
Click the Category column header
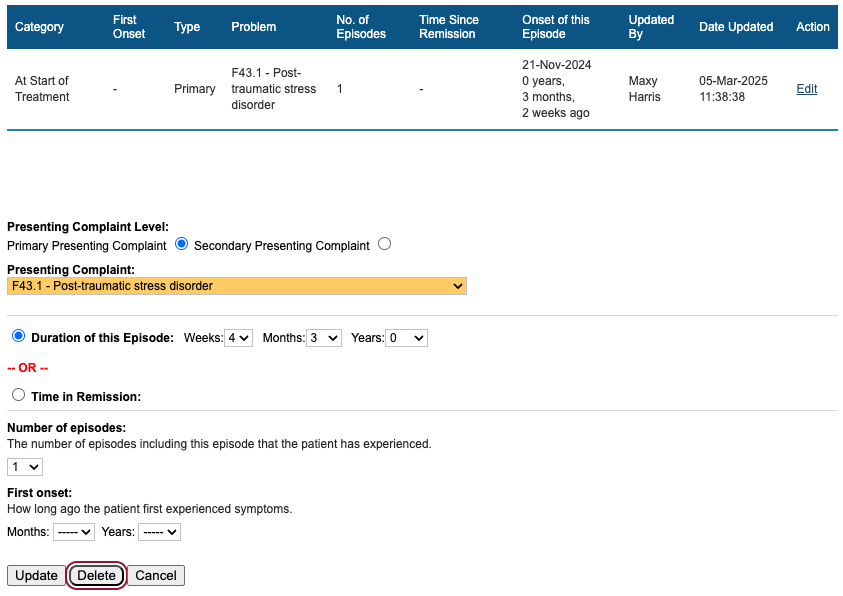point(40,27)
